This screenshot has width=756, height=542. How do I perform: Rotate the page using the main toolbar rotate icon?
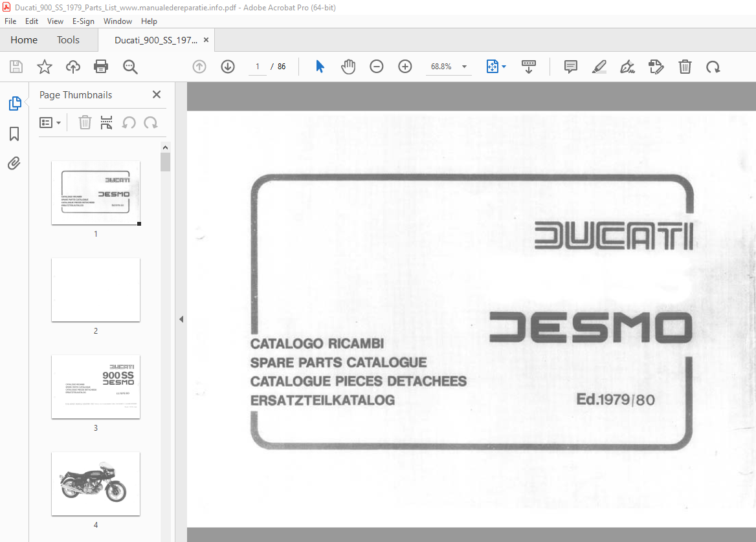[713, 67]
